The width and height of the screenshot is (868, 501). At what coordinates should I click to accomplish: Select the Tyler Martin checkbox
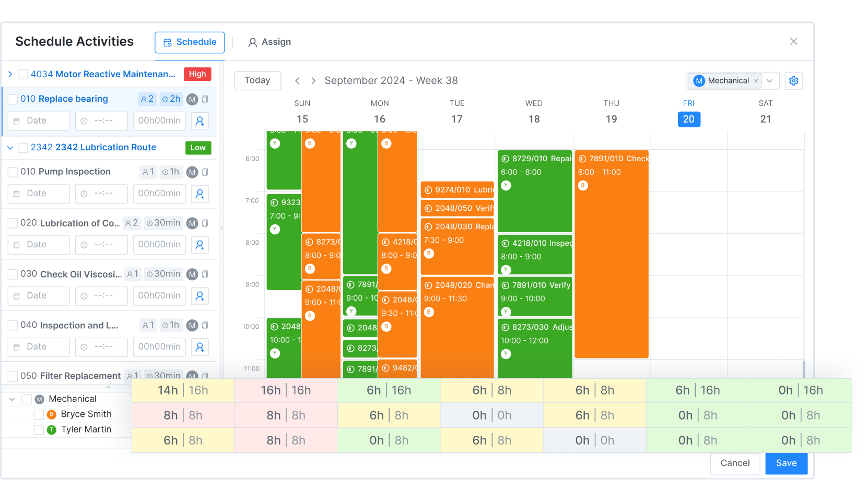point(38,429)
